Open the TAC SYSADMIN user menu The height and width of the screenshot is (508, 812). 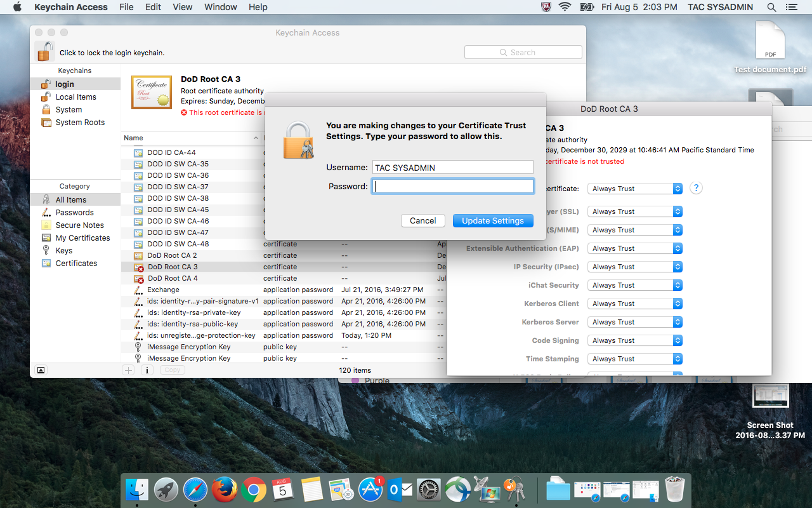[720, 7]
